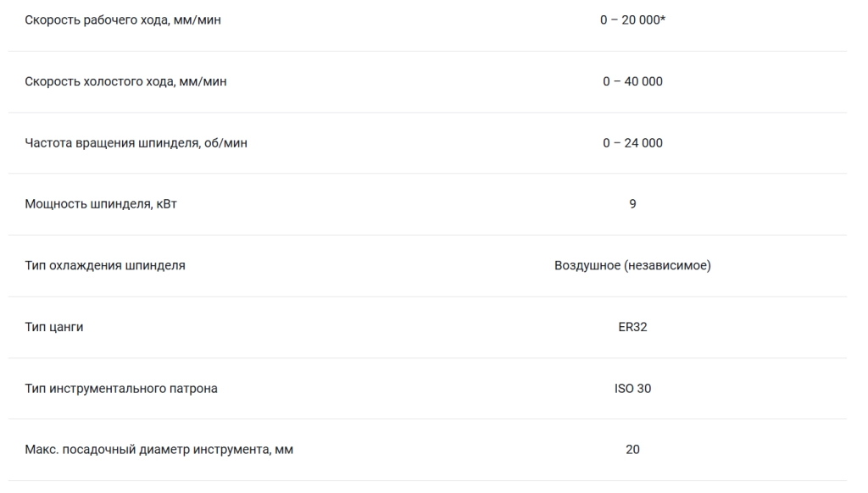Select the chuck type value 'ISO 30'
The height and width of the screenshot is (493, 868).
click(632, 389)
